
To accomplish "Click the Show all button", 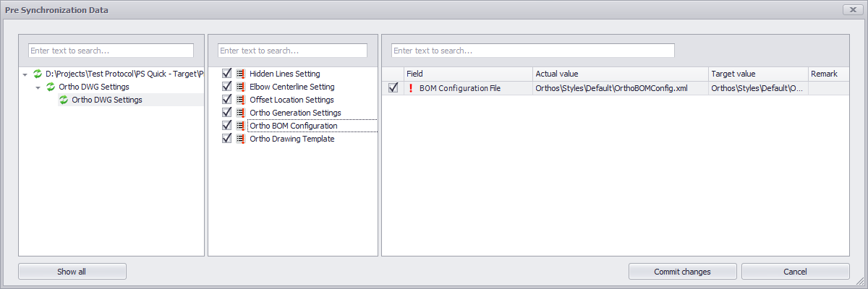I will 72,272.
